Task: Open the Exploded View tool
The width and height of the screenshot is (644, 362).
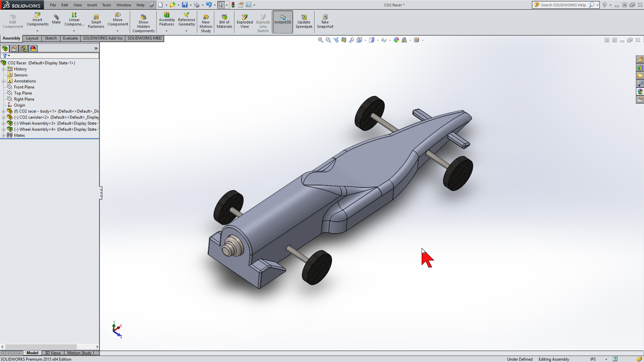Action: coord(245,21)
